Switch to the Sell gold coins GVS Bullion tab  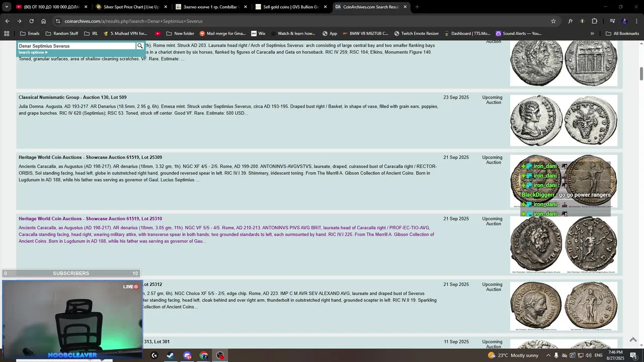point(290,7)
